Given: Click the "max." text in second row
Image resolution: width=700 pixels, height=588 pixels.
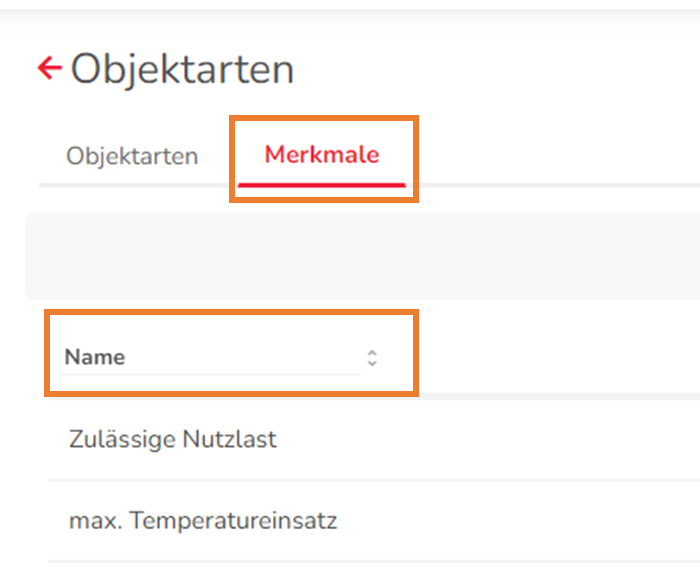Looking at the screenshot, I should (x=89, y=521).
